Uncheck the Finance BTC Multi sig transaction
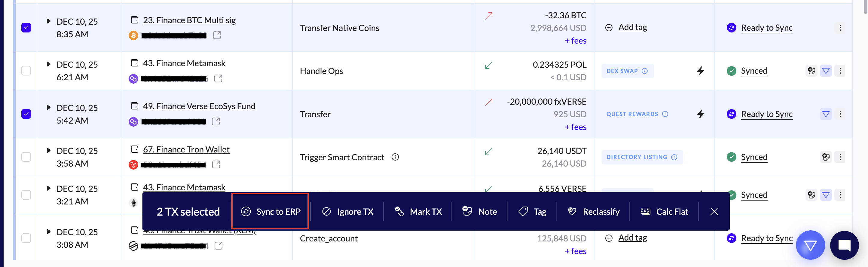The image size is (868, 267). 26,28
